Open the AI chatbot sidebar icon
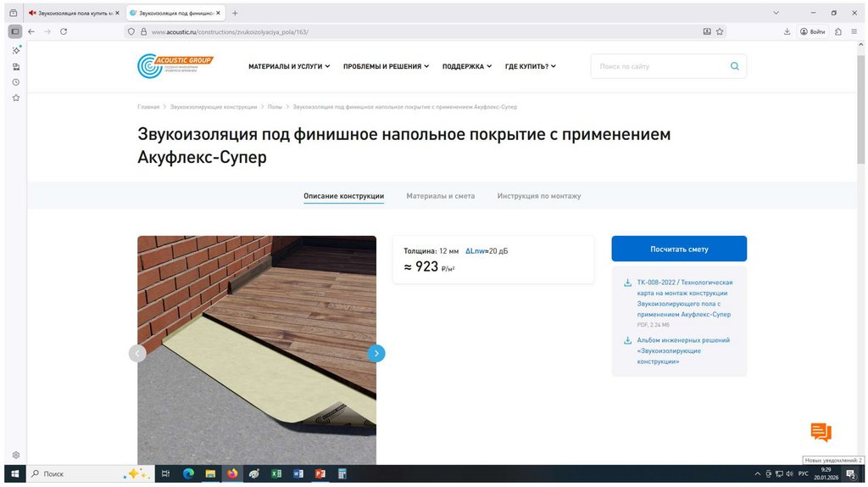The height and width of the screenshot is (487, 868). click(x=16, y=50)
